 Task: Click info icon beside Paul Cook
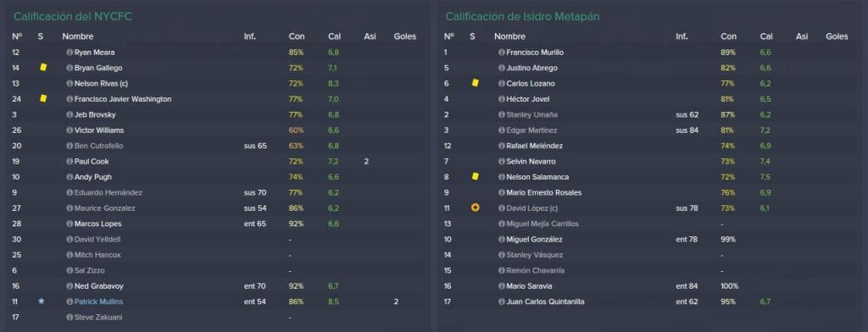(x=70, y=162)
